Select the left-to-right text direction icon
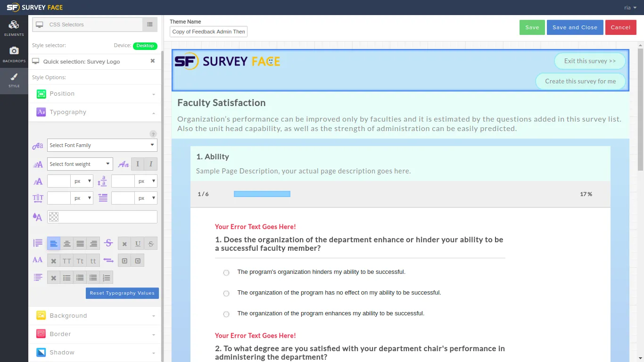 pyautogui.click(x=125, y=260)
